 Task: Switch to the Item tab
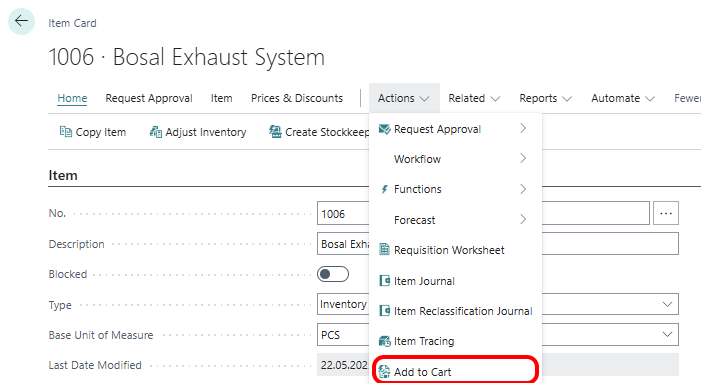221,98
